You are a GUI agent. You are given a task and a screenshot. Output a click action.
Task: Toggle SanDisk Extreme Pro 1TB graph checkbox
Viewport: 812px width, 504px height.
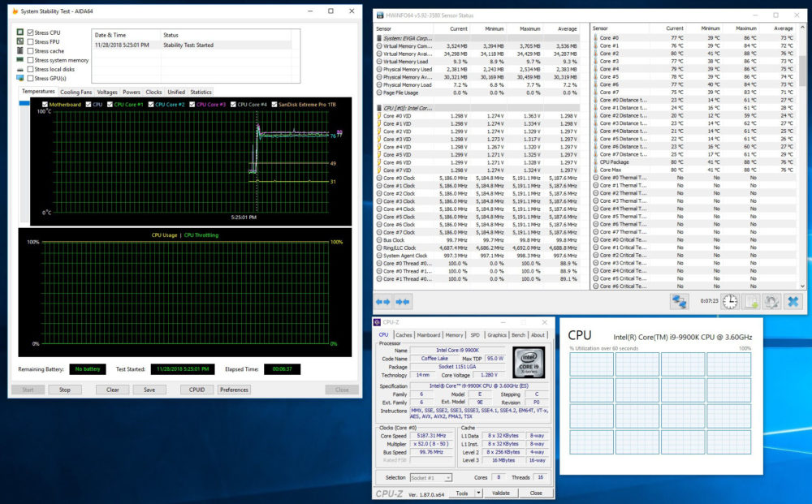click(x=274, y=105)
